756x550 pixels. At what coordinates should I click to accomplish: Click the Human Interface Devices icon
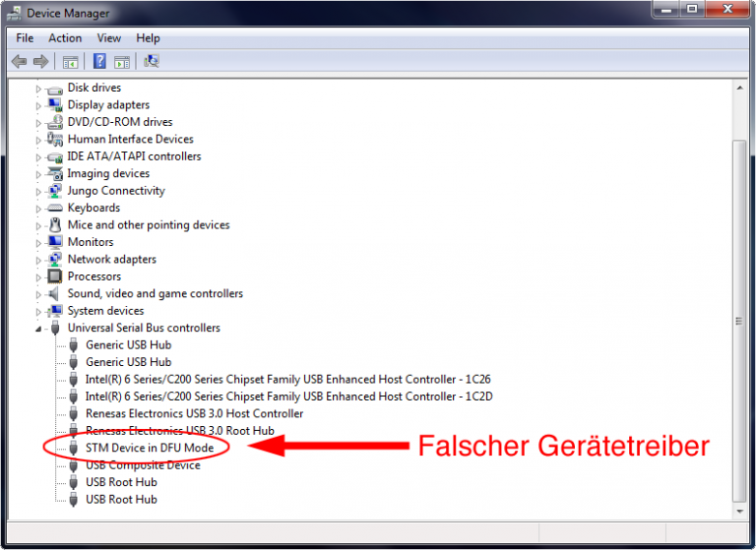(55, 140)
